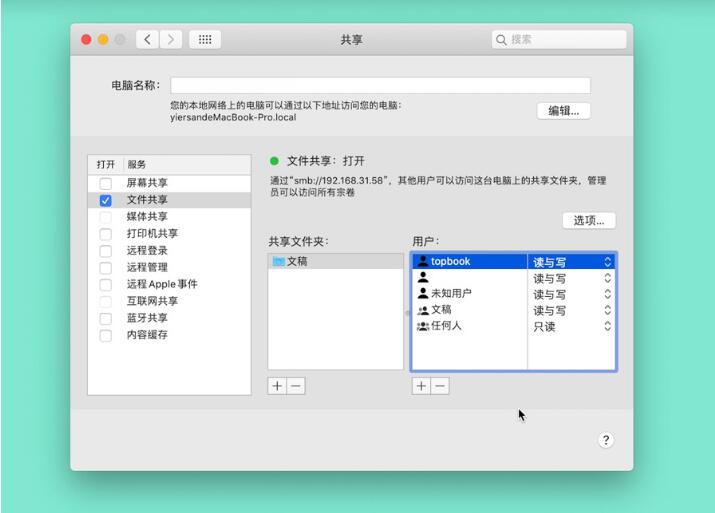
Task: Click the 搜索 search field
Action: click(x=559, y=40)
